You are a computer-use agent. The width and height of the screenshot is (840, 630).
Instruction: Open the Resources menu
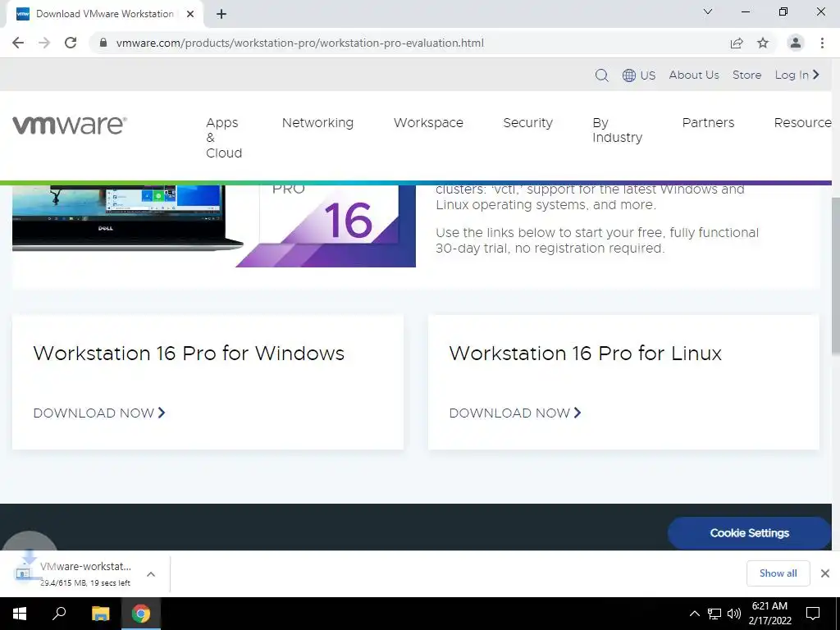[x=802, y=123]
